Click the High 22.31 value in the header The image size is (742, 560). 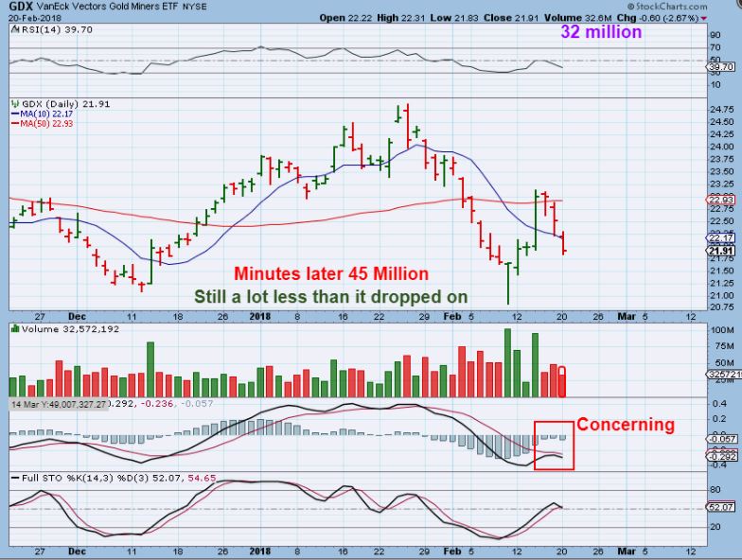coord(401,18)
